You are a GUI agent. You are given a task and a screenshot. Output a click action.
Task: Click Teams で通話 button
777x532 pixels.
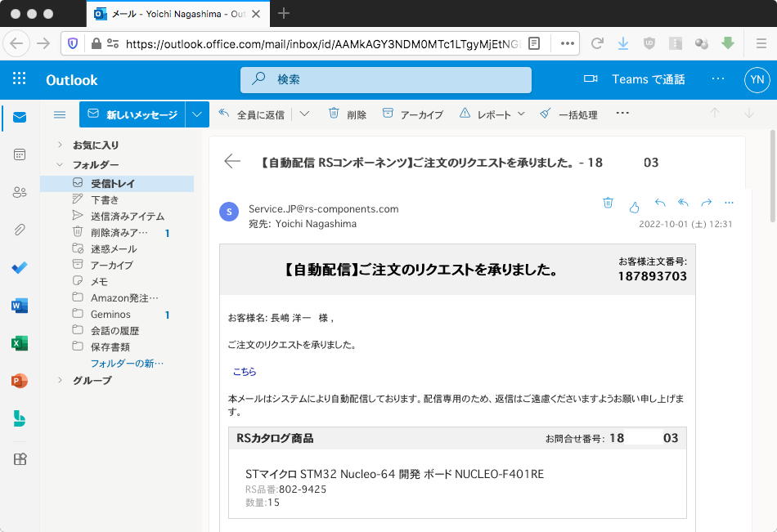(x=648, y=79)
